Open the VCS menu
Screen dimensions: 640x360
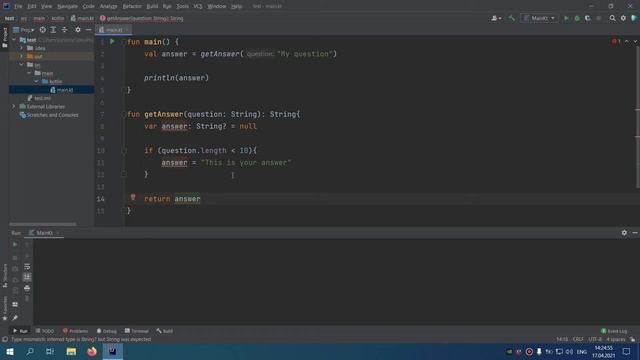coord(198,7)
